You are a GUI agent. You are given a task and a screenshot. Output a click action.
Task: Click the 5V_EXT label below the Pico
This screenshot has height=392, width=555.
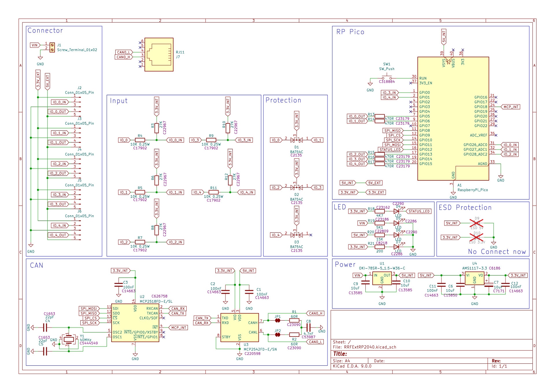pos(374,183)
